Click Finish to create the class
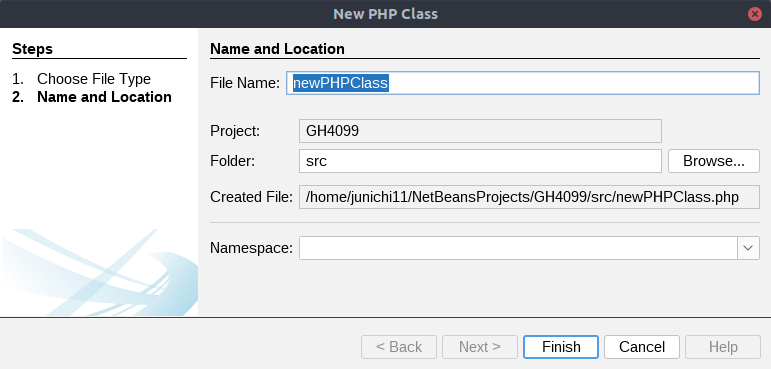The height and width of the screenshot is (369, 771). (561, 347)
